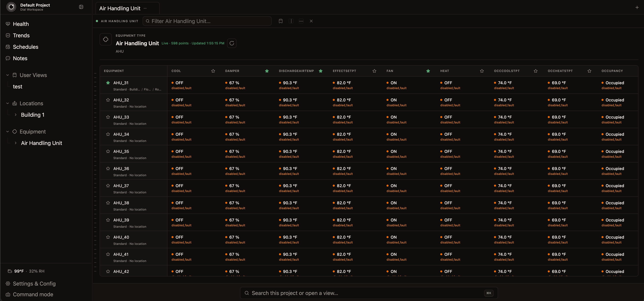Unfavorite the AHU_31 row star
Screen dimensions: 644x301
coord(108,83)
